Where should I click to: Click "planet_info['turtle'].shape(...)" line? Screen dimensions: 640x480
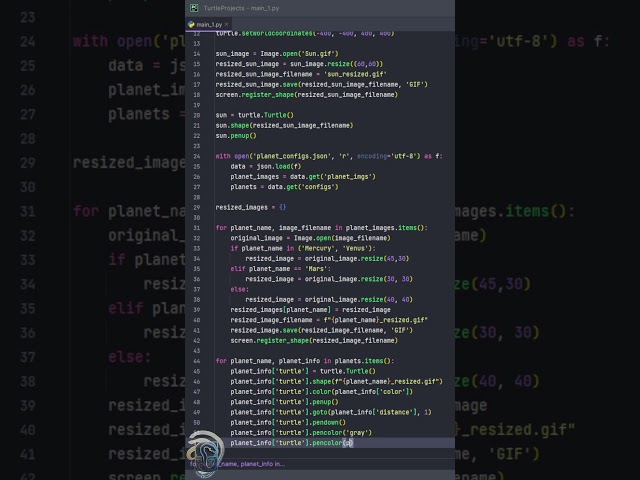(336, 381)
